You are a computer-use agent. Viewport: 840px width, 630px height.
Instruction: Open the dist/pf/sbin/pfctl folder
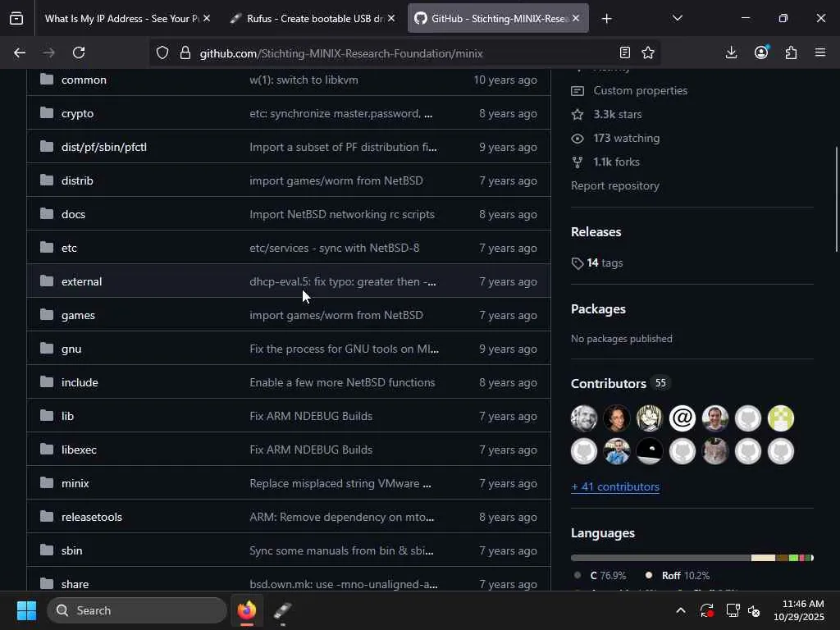[x=104, y=147]
